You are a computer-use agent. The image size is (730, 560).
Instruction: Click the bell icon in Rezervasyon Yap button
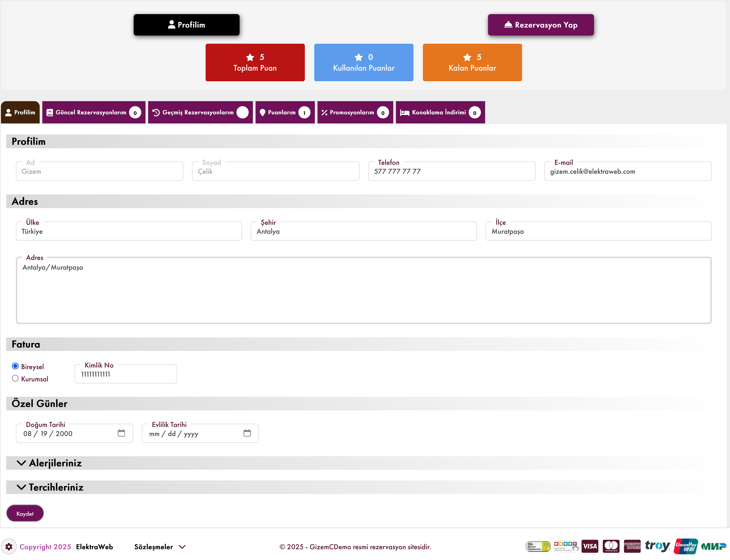pos(508,25)
